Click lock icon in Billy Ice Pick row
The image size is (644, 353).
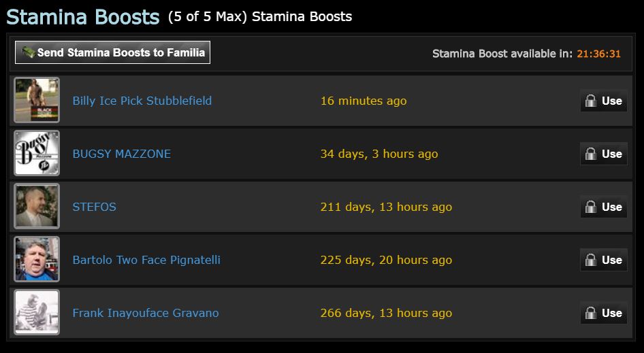coord(591,101)
